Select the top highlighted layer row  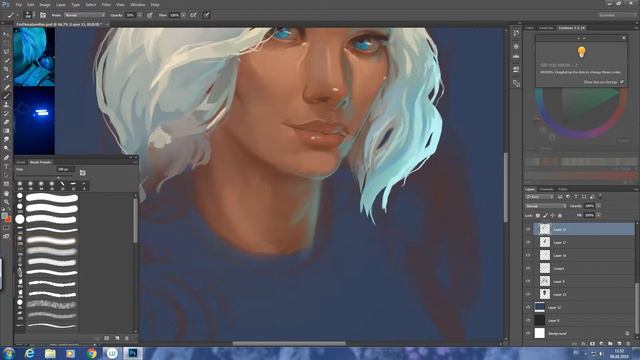(x=584, y=229)
